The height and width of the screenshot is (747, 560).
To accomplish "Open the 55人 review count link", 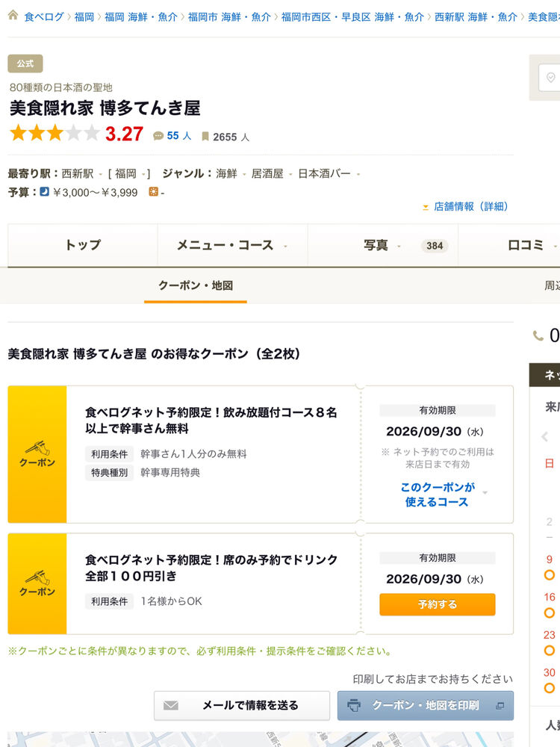I will pyautogui.click(x=179, y=136).
